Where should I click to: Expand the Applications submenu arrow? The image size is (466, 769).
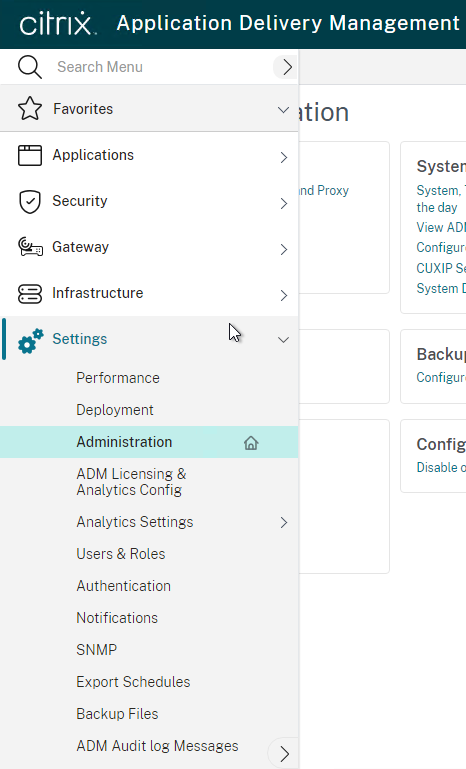pyautogui.click(x=284, y=157)
